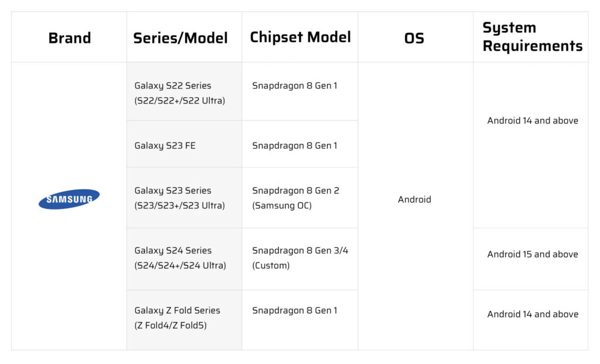Click the Galaxy S23 Series model cell

pos(179,198)
